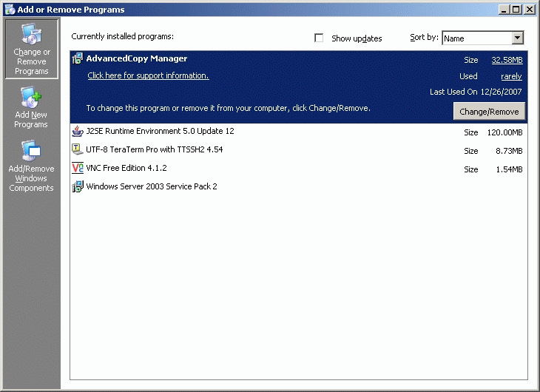Click the rarely used frequency link
540x392 pixels.
click(511, 76)
